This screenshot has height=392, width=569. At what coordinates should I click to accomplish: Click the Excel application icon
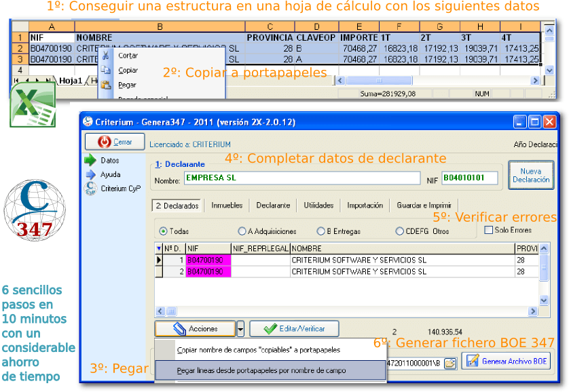33,104
